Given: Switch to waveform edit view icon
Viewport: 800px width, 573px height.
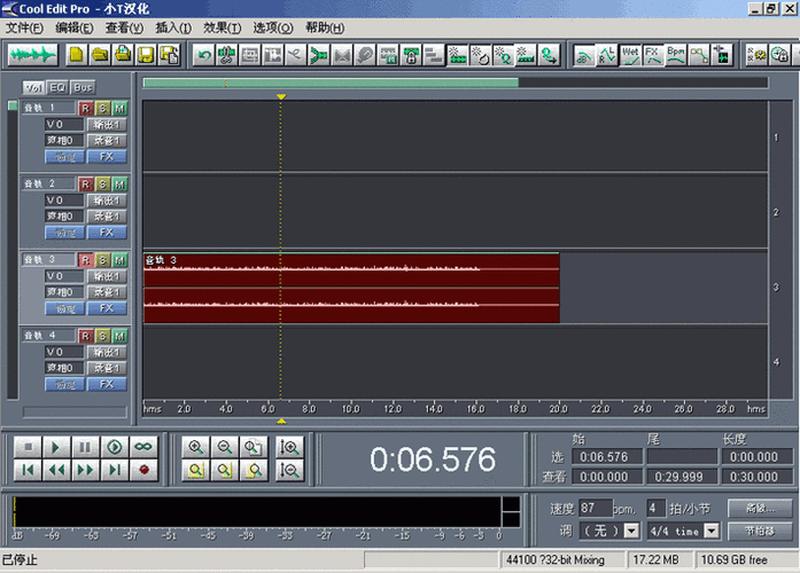Looking at the screenshot, I should pyautogui.click(x=33, y=55).
